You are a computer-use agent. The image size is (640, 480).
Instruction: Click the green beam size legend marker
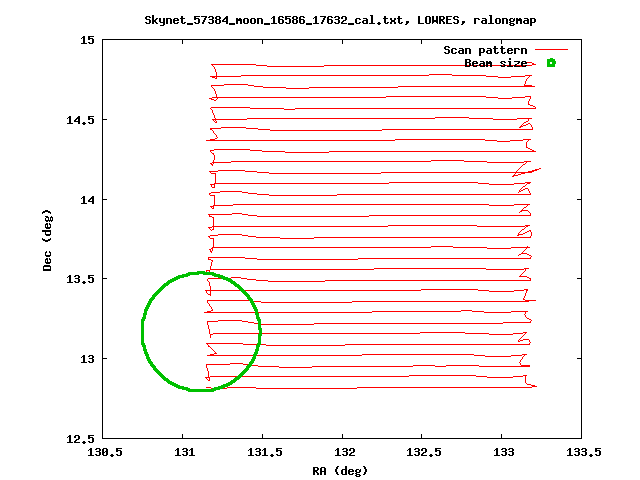click(x=551, y=62)
